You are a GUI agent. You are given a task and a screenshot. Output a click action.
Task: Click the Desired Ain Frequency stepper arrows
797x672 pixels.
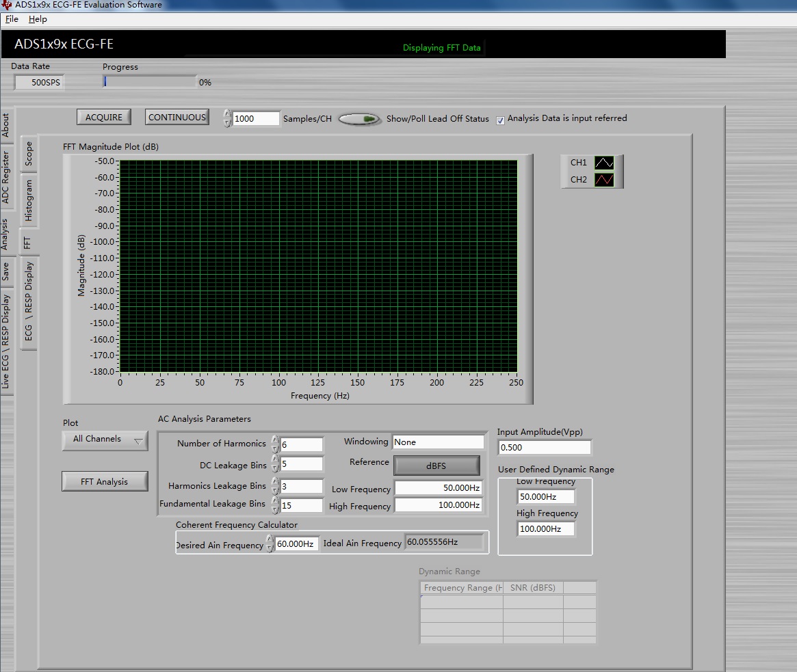click(x=270, y=544)
